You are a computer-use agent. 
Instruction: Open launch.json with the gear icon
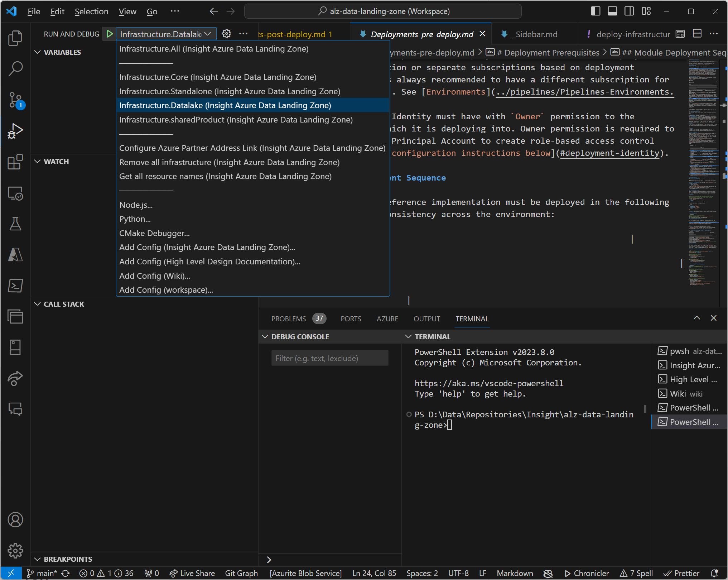tap(226, 34)
